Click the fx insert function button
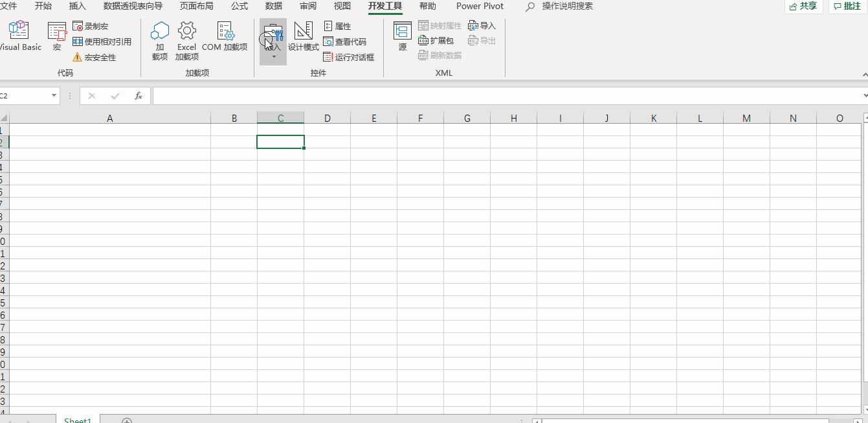This screenshot has height=423, width=868. [x=139, y=96]
